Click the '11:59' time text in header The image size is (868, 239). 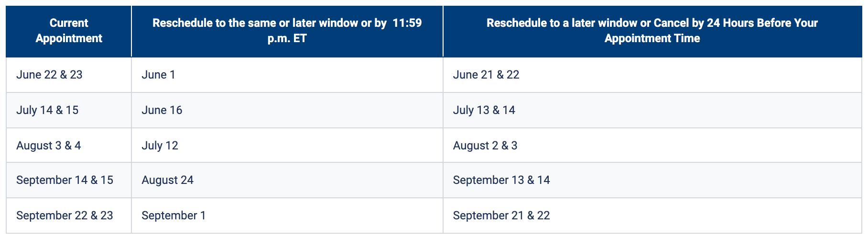[x=407, y=23]
